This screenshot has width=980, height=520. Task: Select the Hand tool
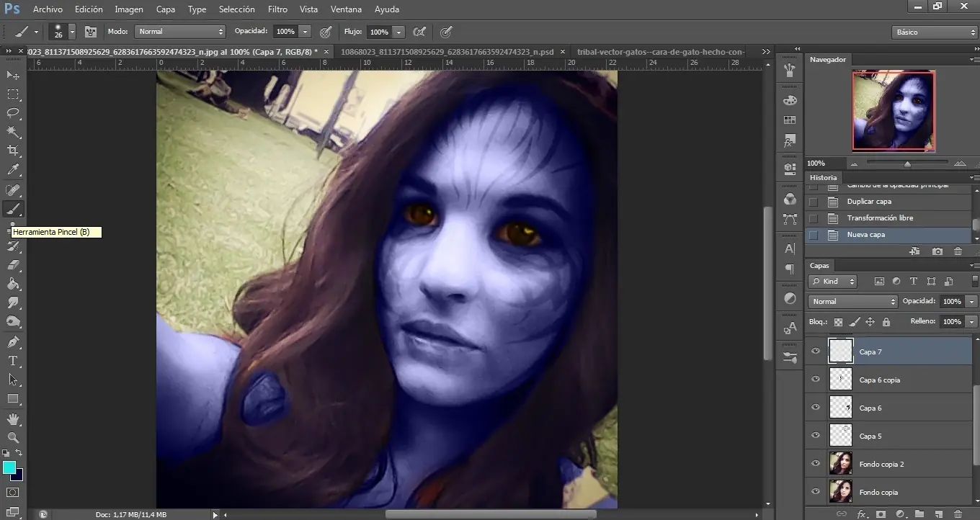(13, 418)
